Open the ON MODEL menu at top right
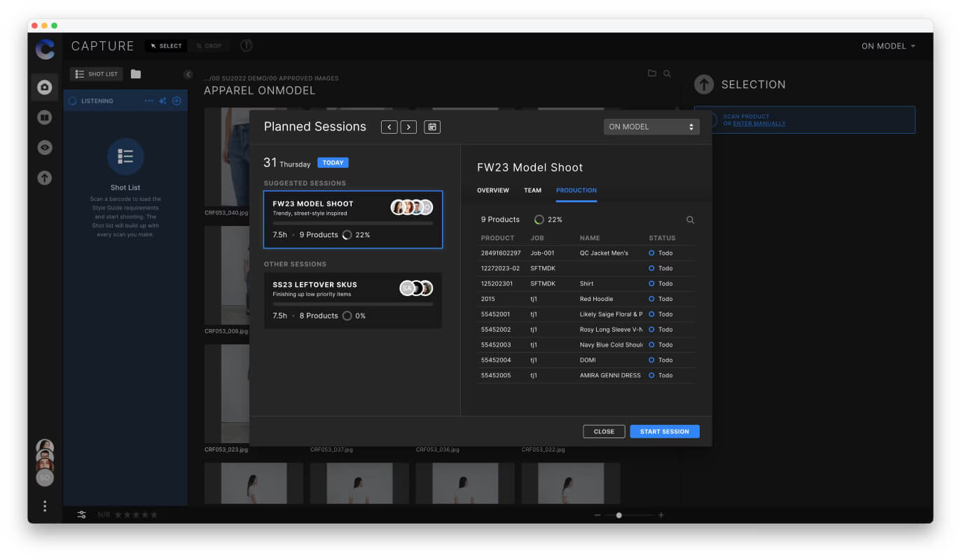Image resolution: width=961 pixels, height=560 pixels. pos(888,46)
